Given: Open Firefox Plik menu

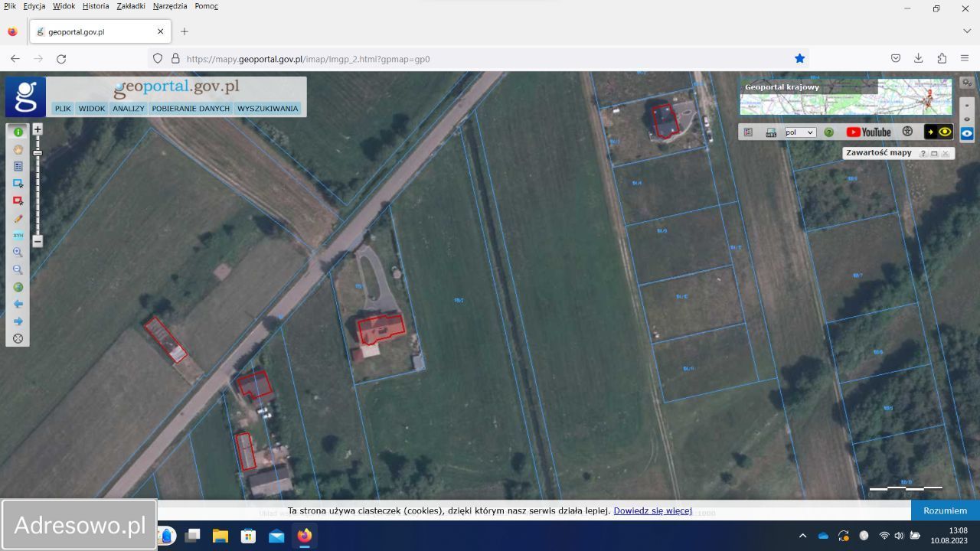Looking at the screenshot, I should tap(10, 6).
